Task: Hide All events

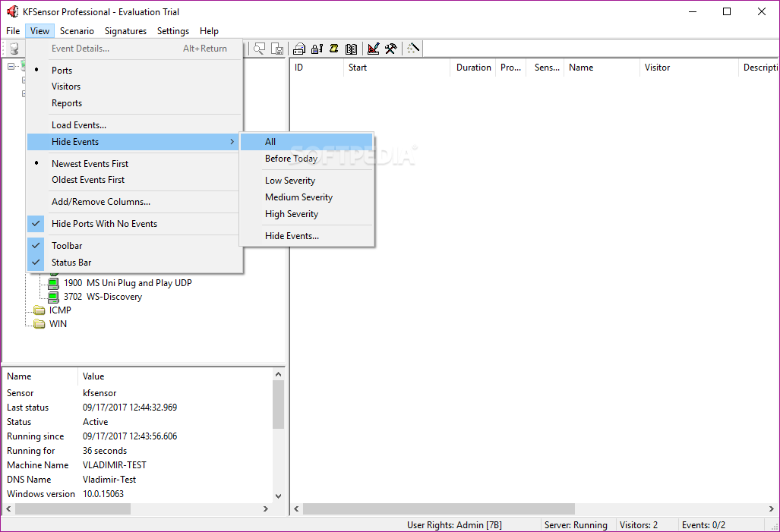Action: point(306,142)
